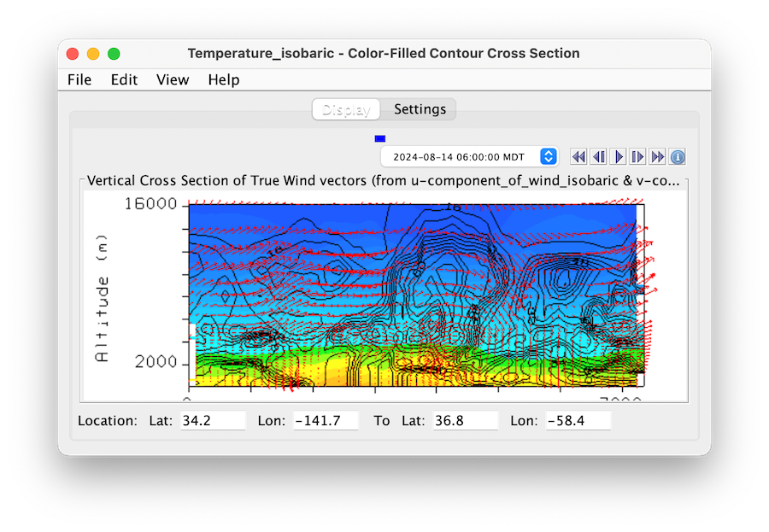The image size is (769, 532).
Task: Open the Edit menu
Action: point(124,79)
